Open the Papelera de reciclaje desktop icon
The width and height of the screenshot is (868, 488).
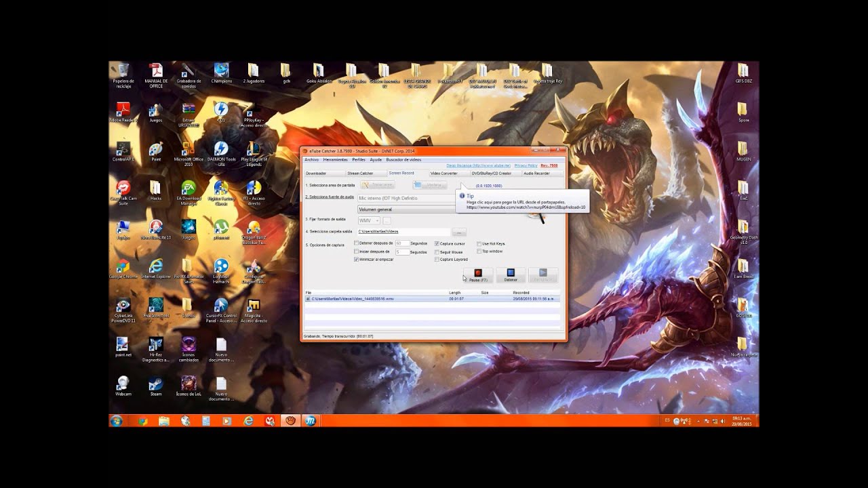(x=123, y=75)
